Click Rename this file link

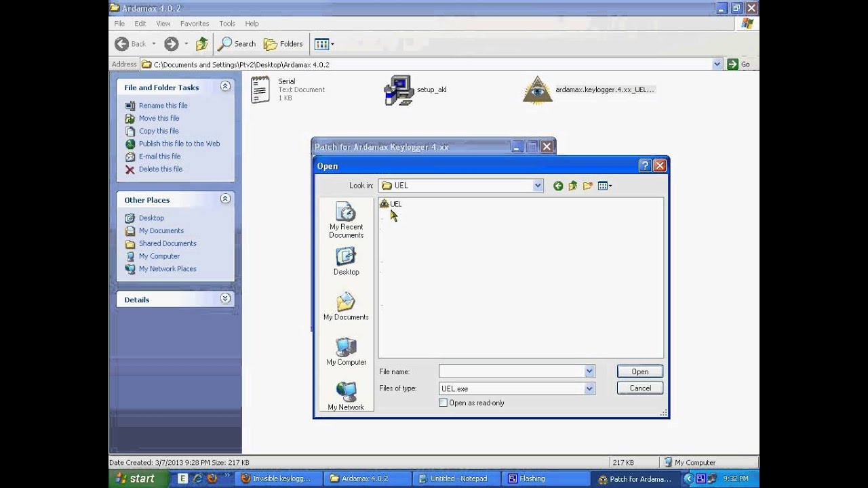point(163,106)
